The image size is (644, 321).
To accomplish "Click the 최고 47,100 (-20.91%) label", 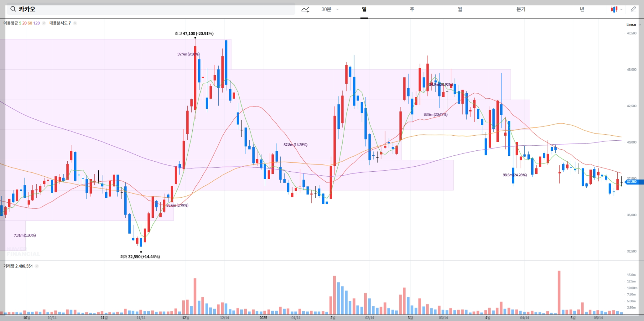I will click(194, 33).
